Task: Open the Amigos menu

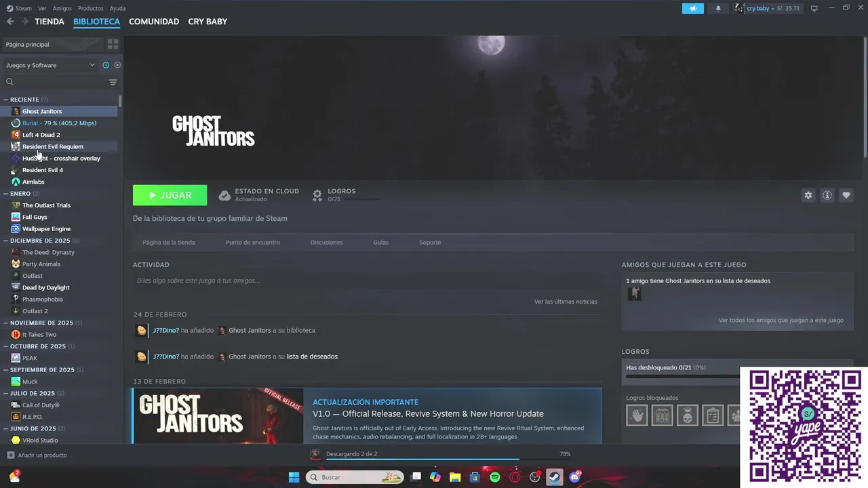Action: coord(62,8)
